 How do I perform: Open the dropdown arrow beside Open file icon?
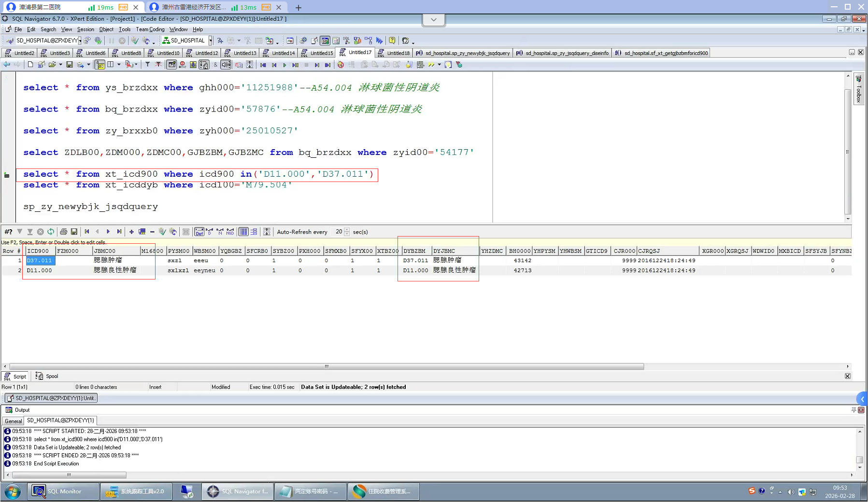[60, 65]
